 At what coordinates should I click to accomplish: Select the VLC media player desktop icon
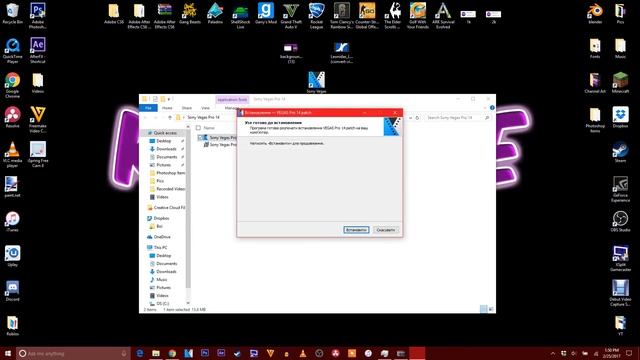[12, 154]
